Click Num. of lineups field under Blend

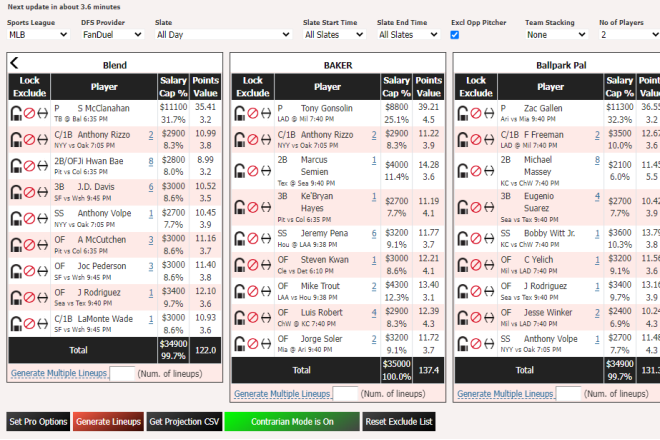click(122, 373)
